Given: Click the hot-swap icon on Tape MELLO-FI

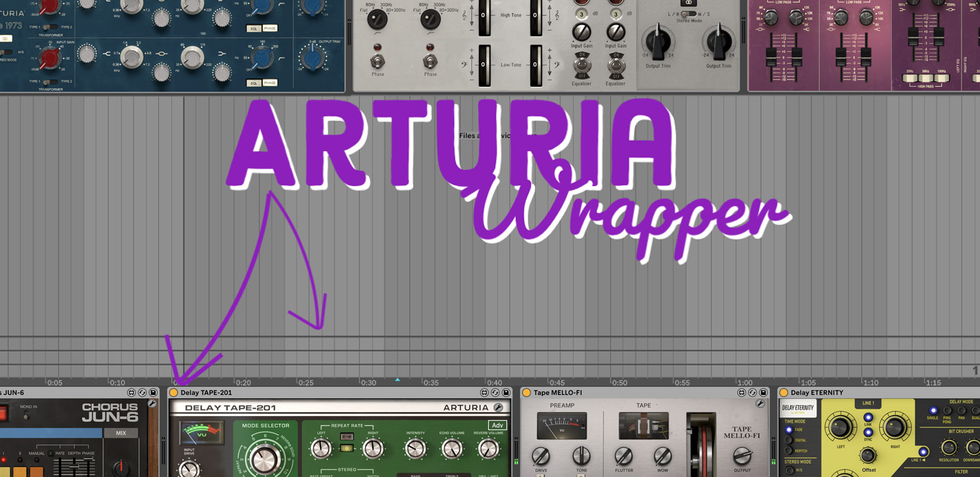Looking at the screenshot, I should click(752, 393).
